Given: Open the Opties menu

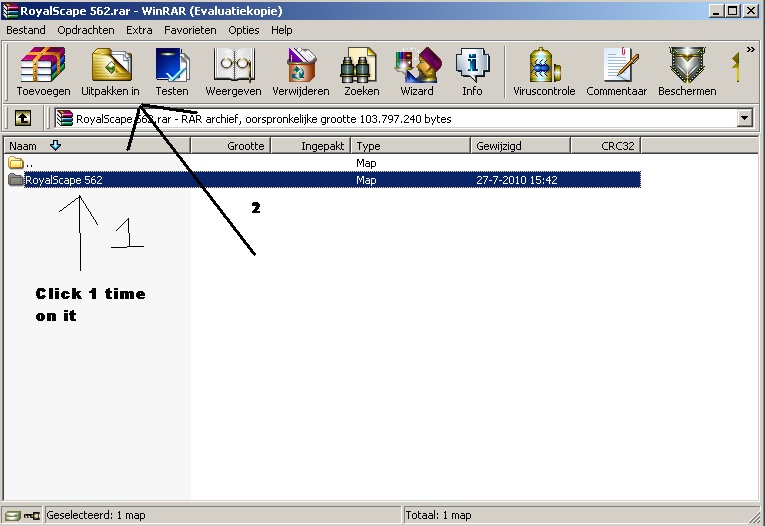Looking at the screenshot, I should click(244, 30).
